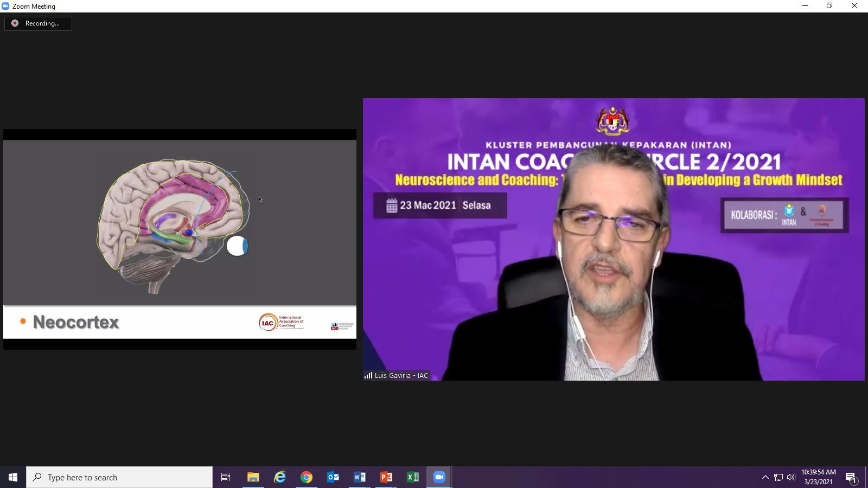
Task: Open Excel from taskbar
Action: pos(413,477)
